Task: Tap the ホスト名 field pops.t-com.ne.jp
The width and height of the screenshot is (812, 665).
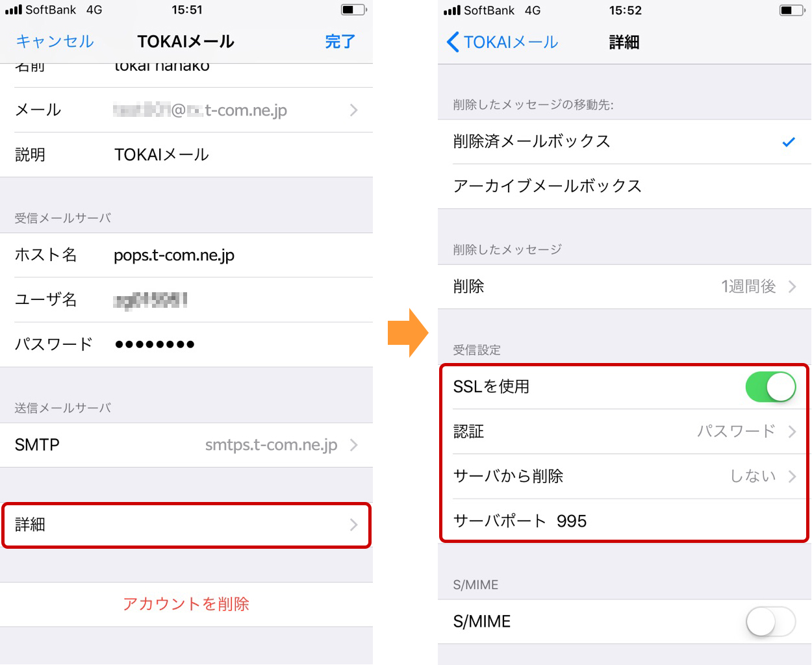Action: (186, 255)
